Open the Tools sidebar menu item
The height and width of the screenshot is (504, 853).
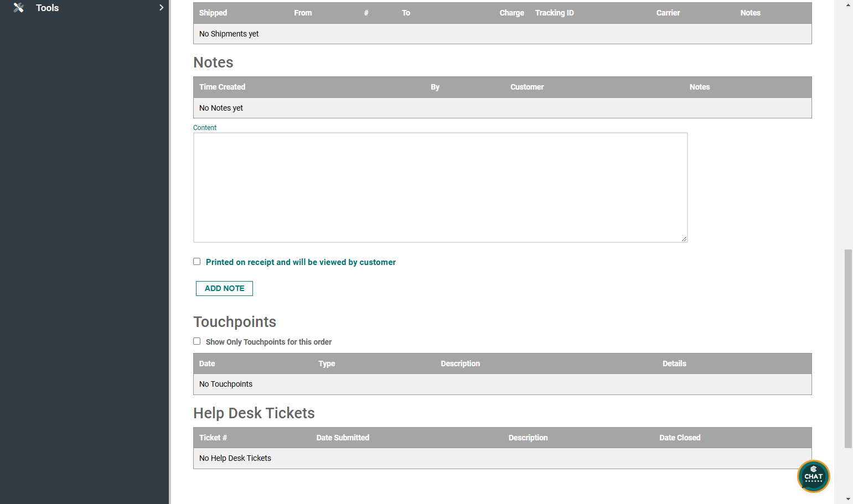pyautogui.click(x=85, y=8)
